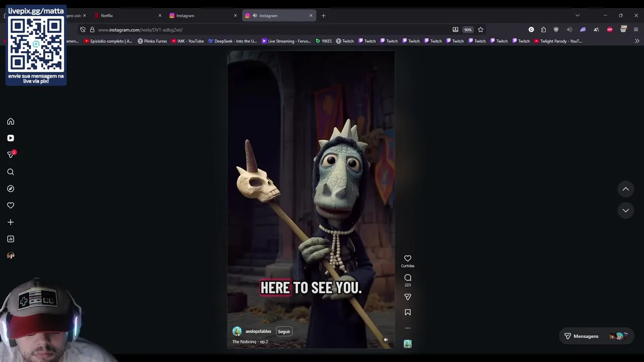This screenshot has width=644, height=362.
Task: Switch to the silent Instagram tab
Action: coord(202,16)
